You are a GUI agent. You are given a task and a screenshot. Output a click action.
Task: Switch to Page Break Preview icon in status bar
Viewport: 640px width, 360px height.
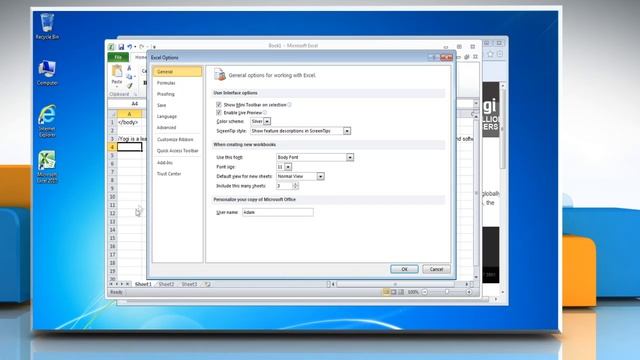[x=401, y=292]
